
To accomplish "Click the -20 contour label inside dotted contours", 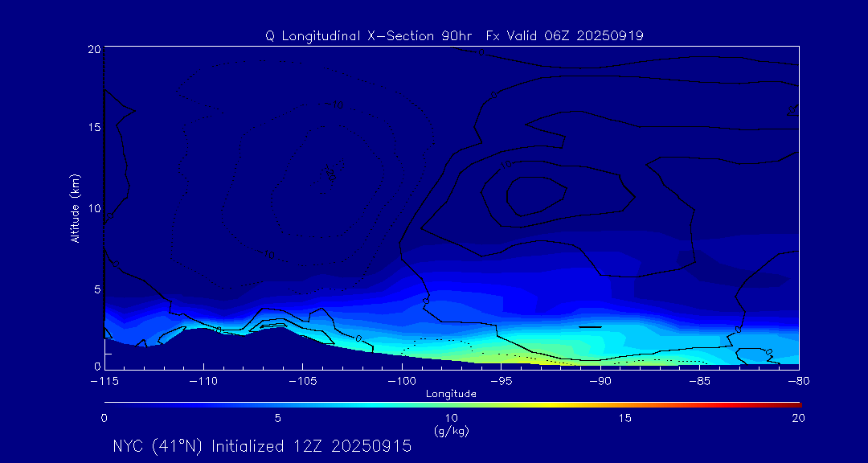I will 330,172.
